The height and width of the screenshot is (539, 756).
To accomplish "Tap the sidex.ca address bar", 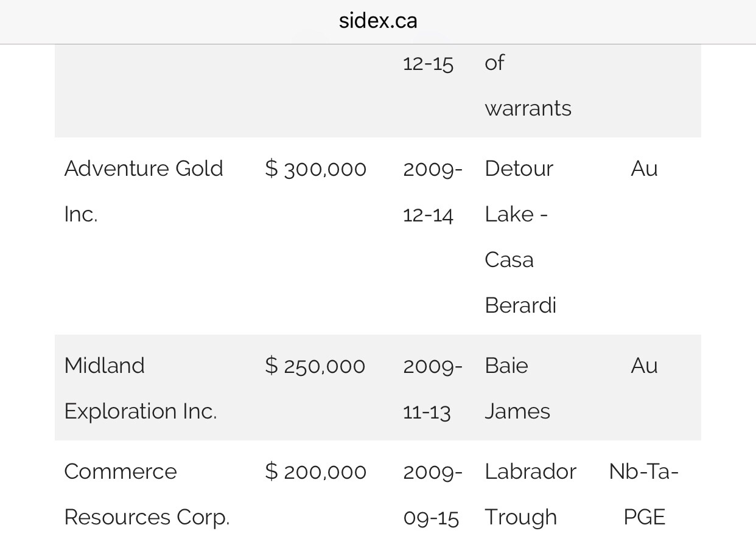I will [x=378, y=21].
